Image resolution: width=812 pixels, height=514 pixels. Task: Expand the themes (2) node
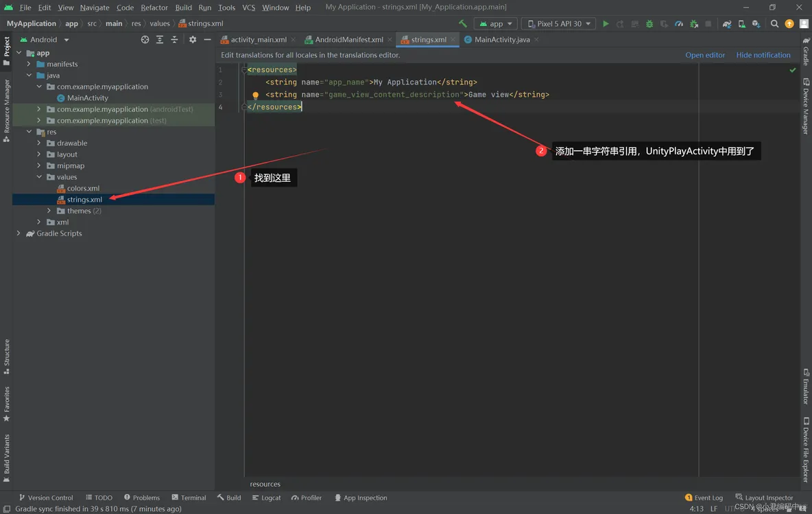49,211
